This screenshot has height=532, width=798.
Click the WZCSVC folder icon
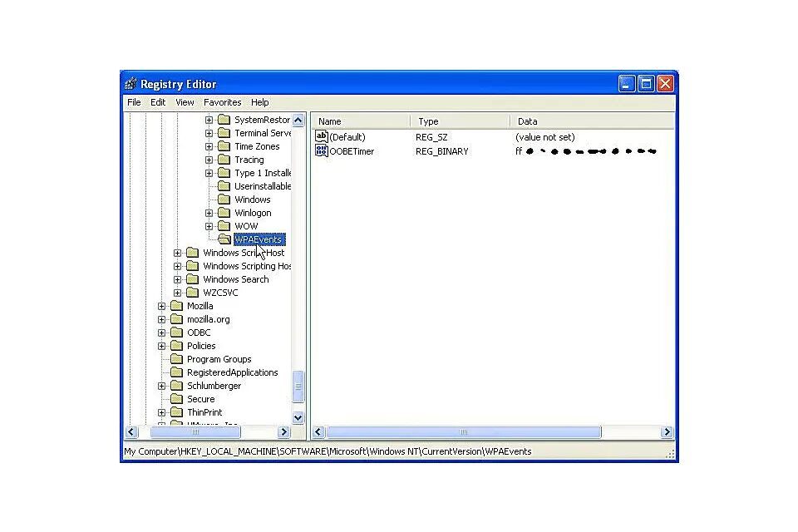point(192,293)
